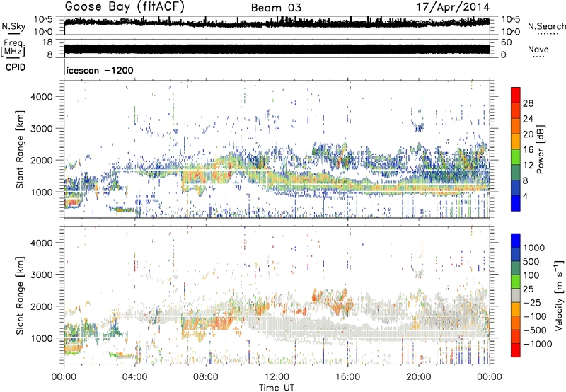Image resolution: width=566 pixels, height=392 pixels.
Task: Click the 4 dB colorbar label
Action: pos(525,196)
